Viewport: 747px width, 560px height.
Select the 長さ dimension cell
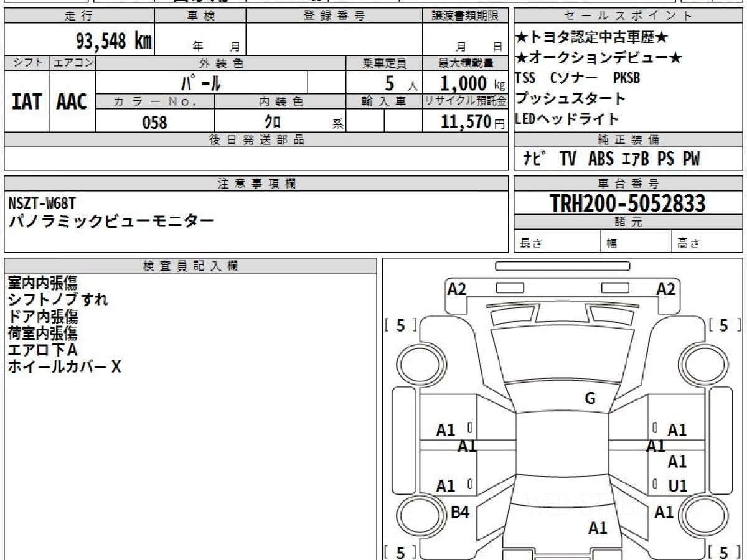click(557, 241)
